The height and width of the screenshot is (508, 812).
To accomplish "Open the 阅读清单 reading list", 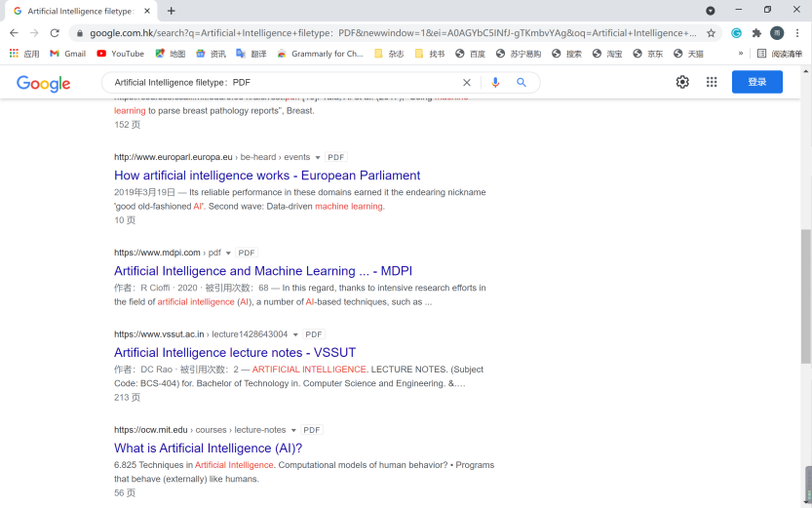I will point(780,54).
